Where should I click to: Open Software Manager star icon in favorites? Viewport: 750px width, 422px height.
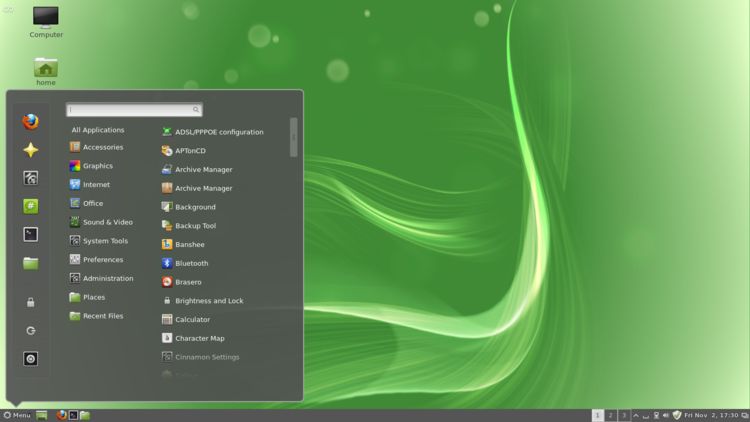tap(31, 150)
